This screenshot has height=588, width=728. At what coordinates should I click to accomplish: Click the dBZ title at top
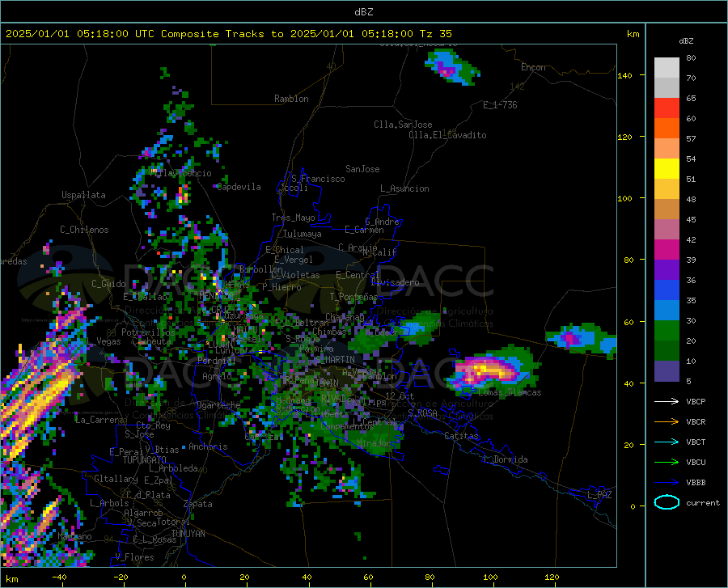tap(363, 12)
